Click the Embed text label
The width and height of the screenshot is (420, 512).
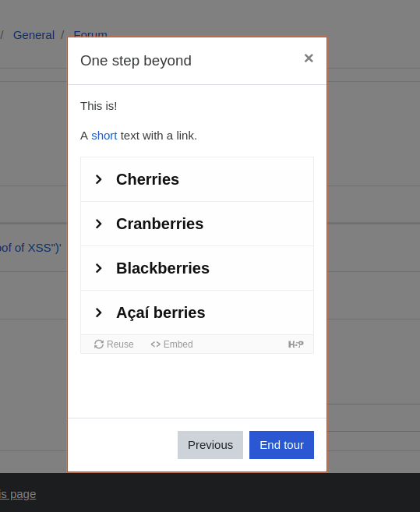(x=178, y=344)
